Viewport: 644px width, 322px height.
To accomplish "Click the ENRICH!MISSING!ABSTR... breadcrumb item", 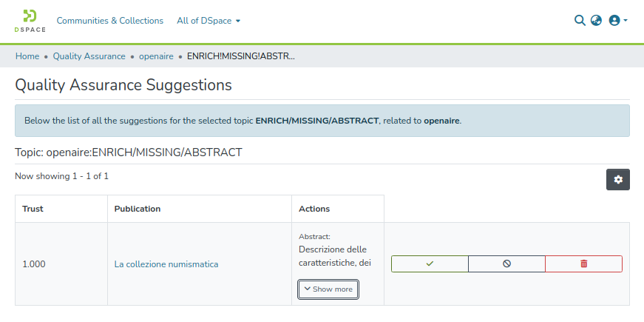I will click(x=241, y=56).
